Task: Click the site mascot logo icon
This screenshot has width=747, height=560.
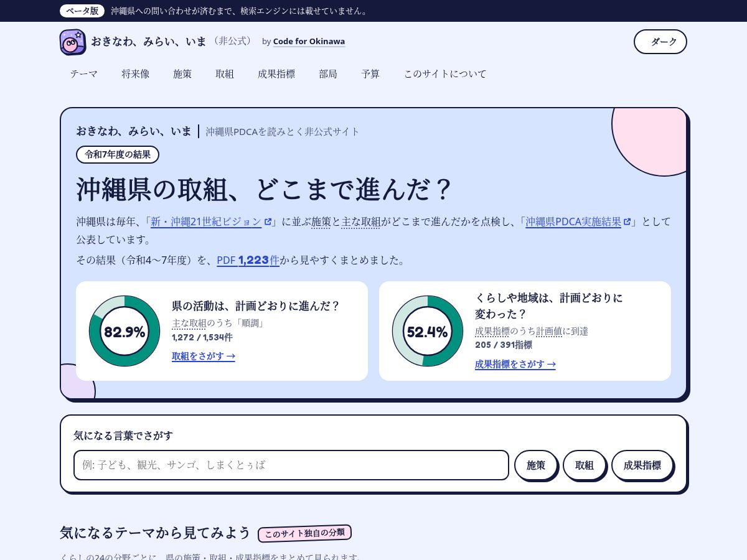Action: [x=73, y=42]
